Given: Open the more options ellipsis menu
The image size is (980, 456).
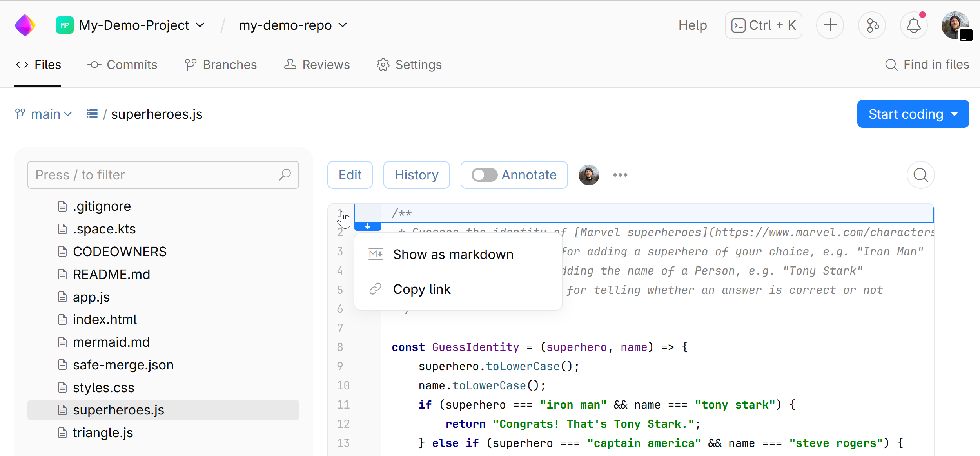Looking at the screenshot, I should click(619, 175).
